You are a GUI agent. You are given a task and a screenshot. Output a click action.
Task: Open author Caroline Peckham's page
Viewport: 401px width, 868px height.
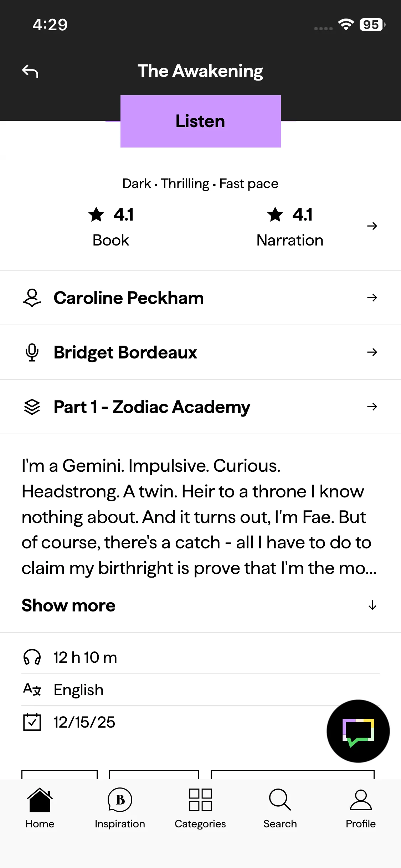tap(129, 298)
